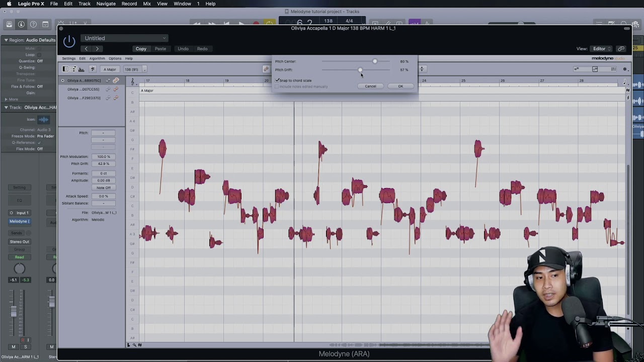This screenshot has height=362, width=644.
Task: Toggle the Note Off button
Action: [x=103, y=188]
